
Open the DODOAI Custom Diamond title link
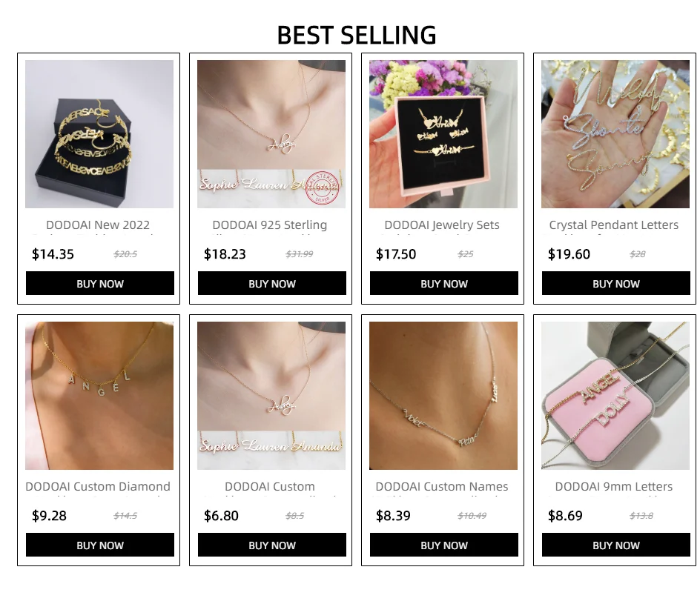pos(98,486)
